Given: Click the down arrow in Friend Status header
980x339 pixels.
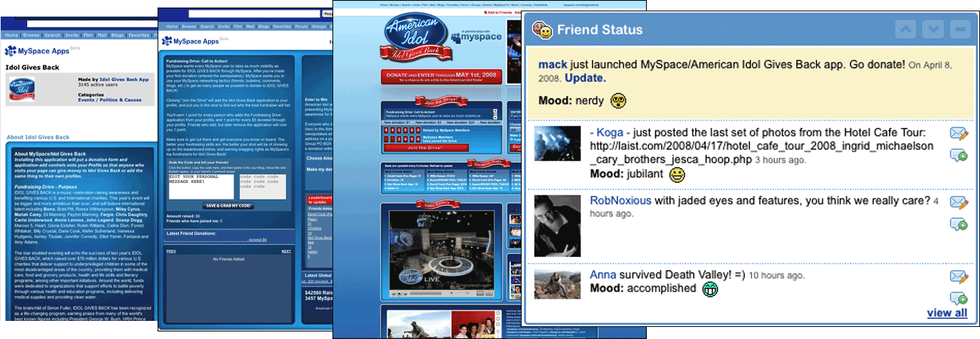Looking at the screenshot, I should coord(933,30).
